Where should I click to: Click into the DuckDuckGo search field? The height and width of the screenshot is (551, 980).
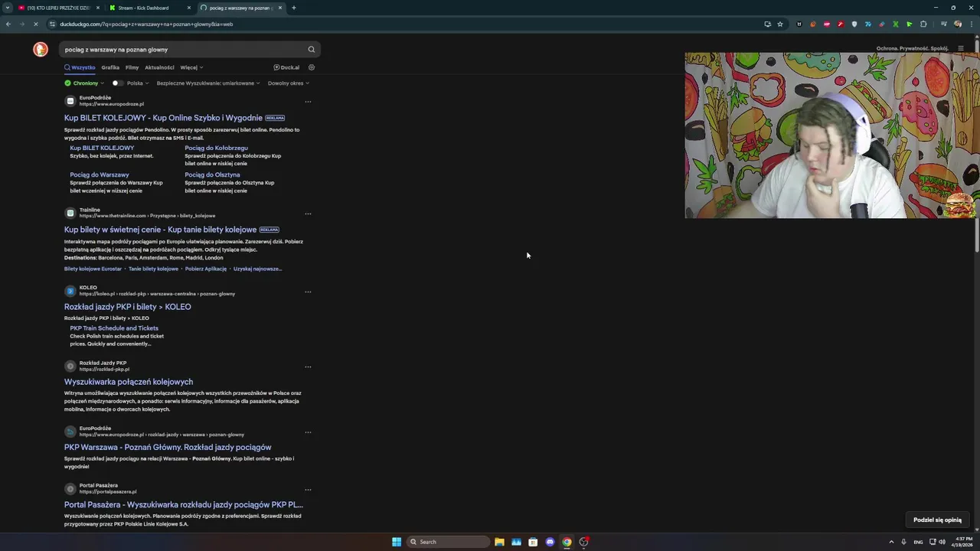coord(184,49)
